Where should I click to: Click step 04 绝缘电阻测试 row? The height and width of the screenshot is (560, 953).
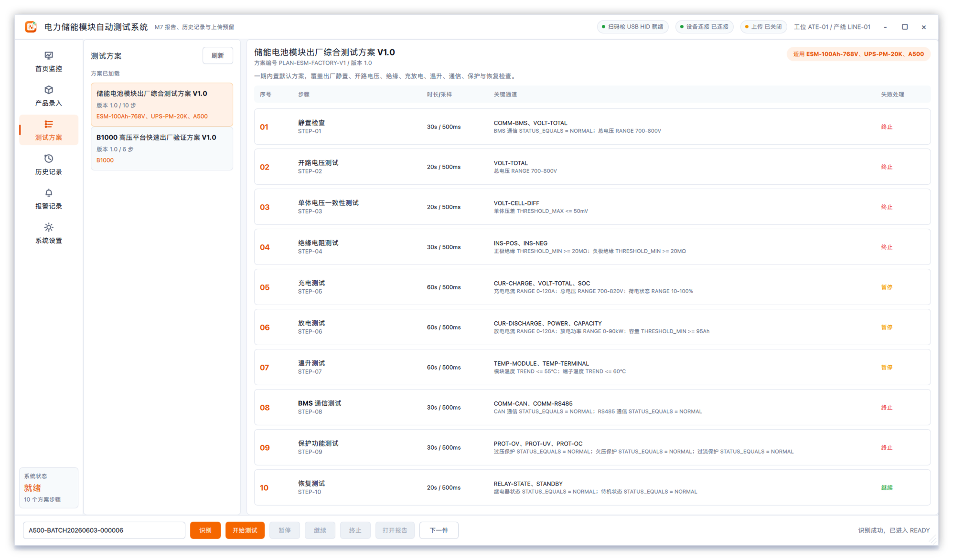592,247
